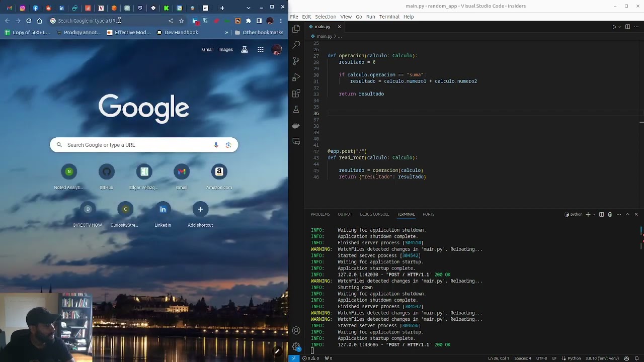Open editor More Actions ellipsis
Viewport: 644px width, 362px height.
636,27
